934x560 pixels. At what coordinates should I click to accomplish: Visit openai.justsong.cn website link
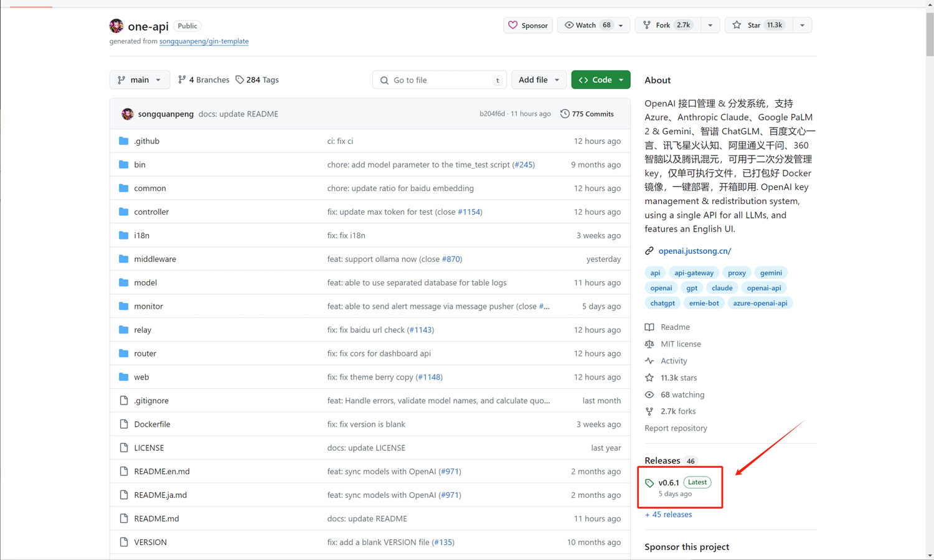pyautogui.click(x=694, y=251)
